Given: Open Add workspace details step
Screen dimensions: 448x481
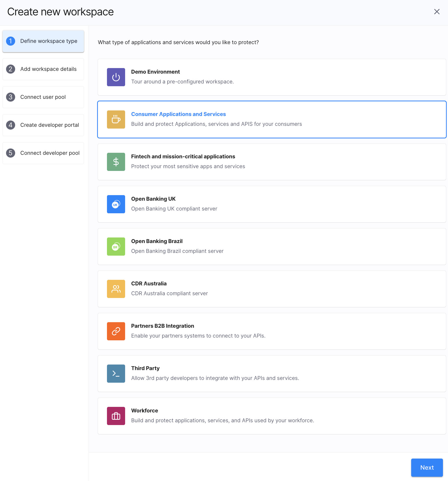Looking at the screenshot, I should [x=43, y=69].
